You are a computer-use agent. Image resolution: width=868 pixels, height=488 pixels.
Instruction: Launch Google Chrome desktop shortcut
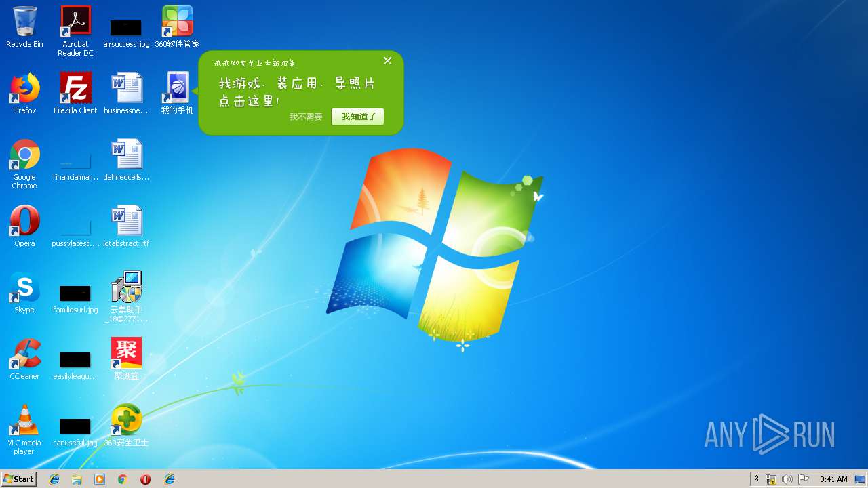pyautogui.click(x=24, y=164)
